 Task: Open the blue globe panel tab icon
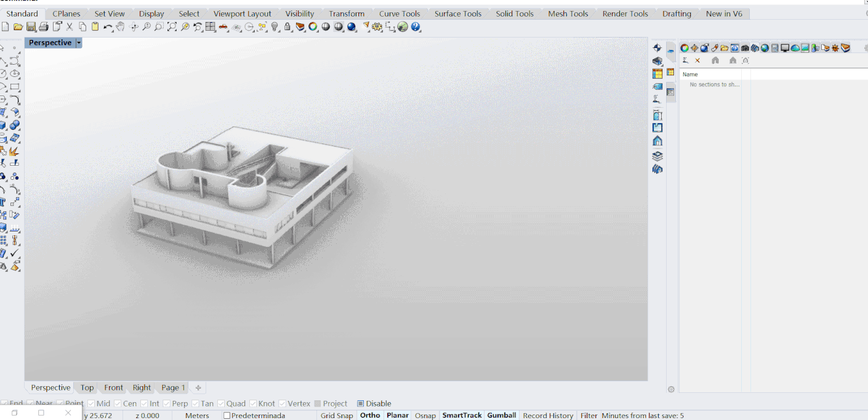point(765,48)
